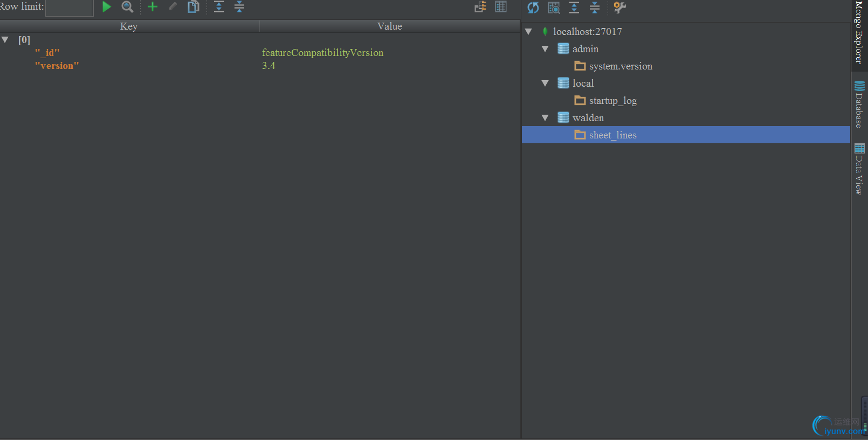Select the startup_log collection
This screenshot has height=440, width=868.
tap(612, 101)
